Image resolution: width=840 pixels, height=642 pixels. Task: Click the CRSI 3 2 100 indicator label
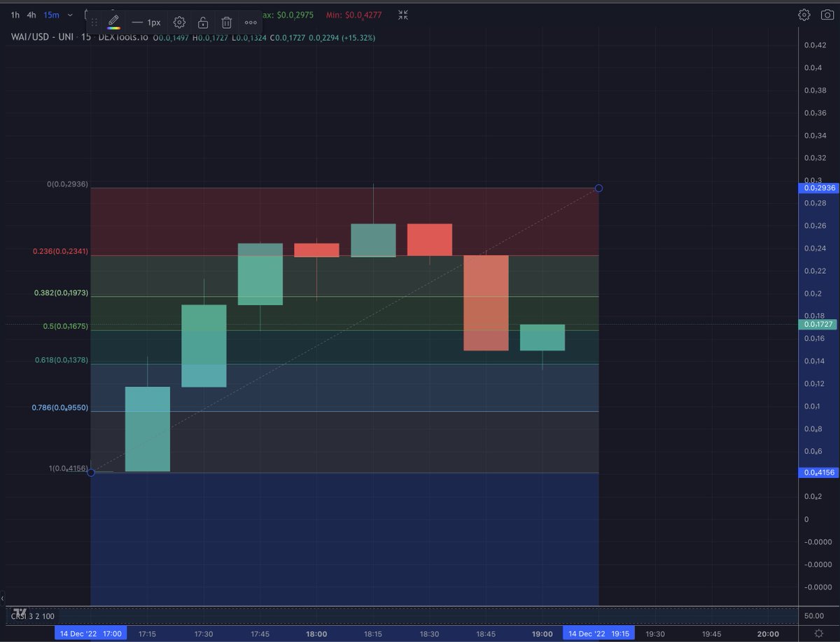33,615
